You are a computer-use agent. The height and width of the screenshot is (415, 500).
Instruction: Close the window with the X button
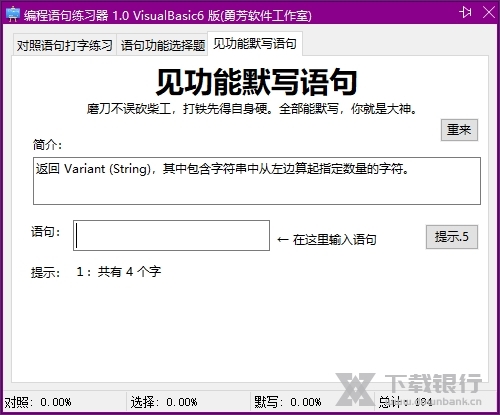(x=489, y=13)
